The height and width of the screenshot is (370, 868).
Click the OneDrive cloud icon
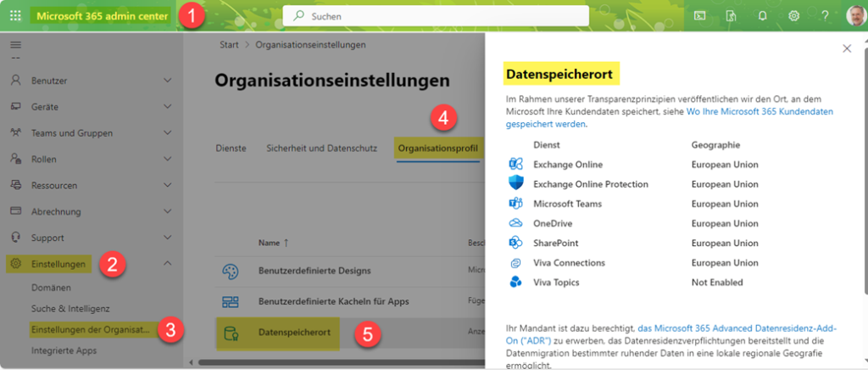click(x=515, y=223)
